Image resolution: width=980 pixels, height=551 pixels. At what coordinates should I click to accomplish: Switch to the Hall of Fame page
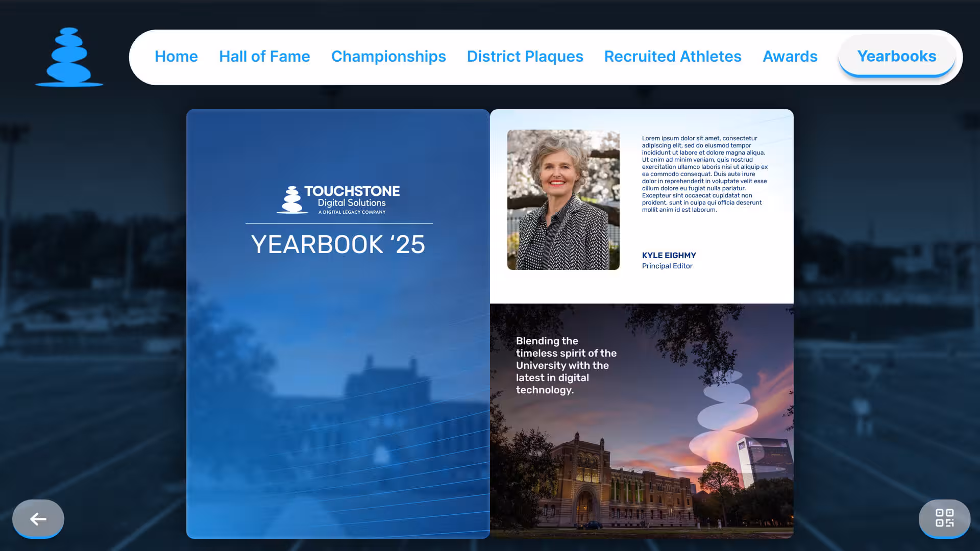coord(264,57)
